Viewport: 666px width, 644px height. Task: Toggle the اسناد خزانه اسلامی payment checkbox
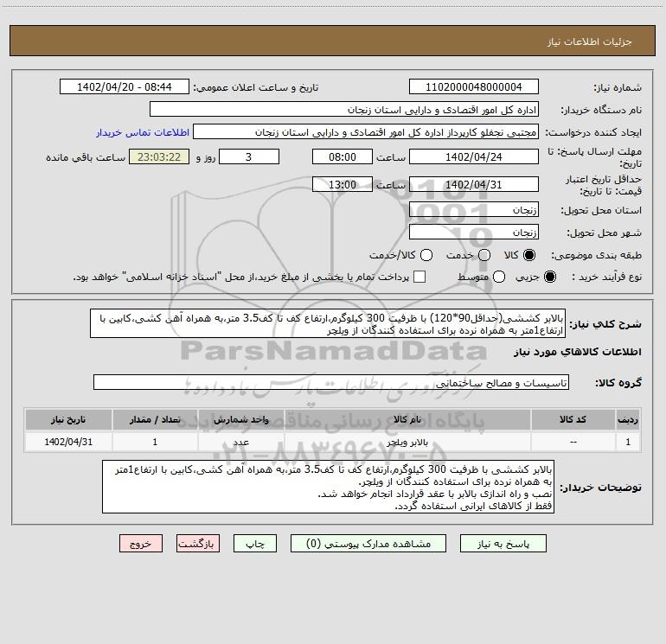[419, 277]
